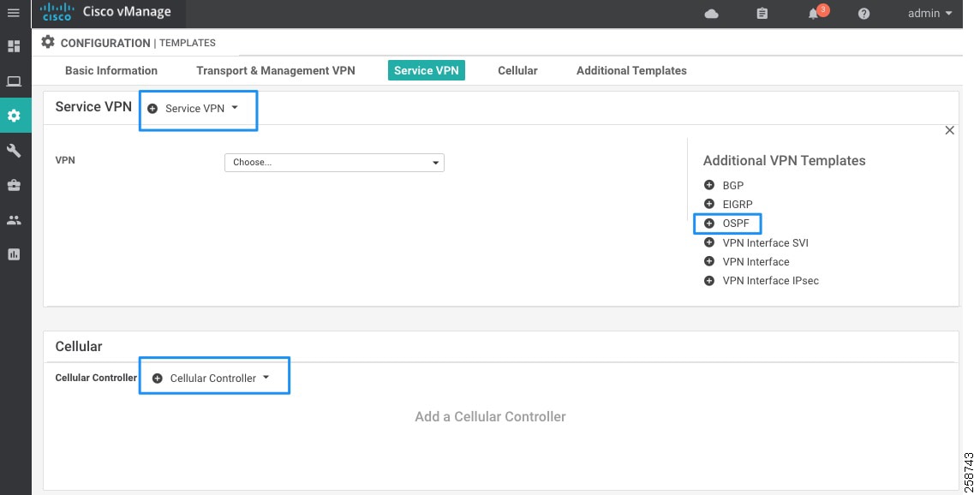The height and width of the screenshot is (495, 980).
Task: Click the plus icon next to BGP
Action: (x=708, y=185)
